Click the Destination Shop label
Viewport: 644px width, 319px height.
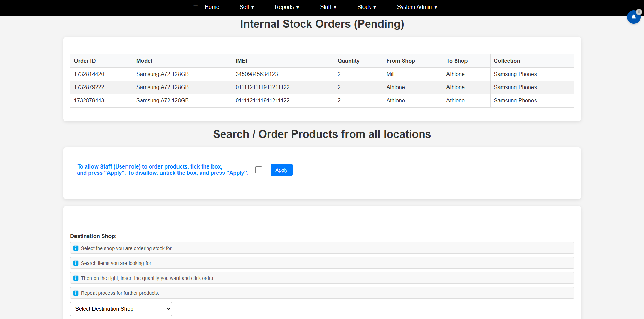pyautogui.click(x=93, y=236)
